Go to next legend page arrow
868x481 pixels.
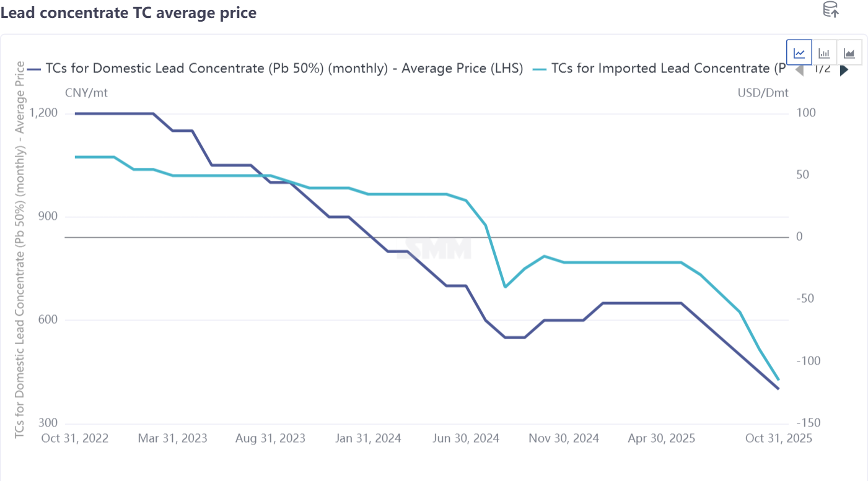point(844,70)
